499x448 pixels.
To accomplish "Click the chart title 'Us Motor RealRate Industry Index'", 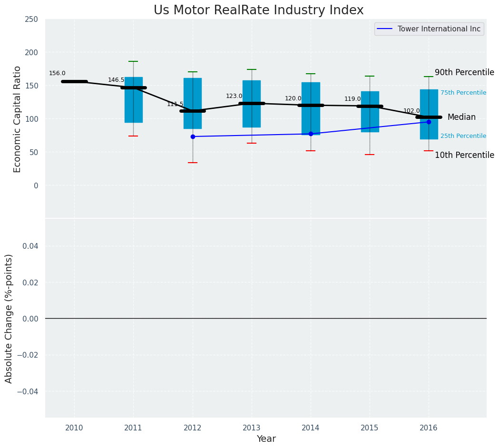I will [258, 10].
